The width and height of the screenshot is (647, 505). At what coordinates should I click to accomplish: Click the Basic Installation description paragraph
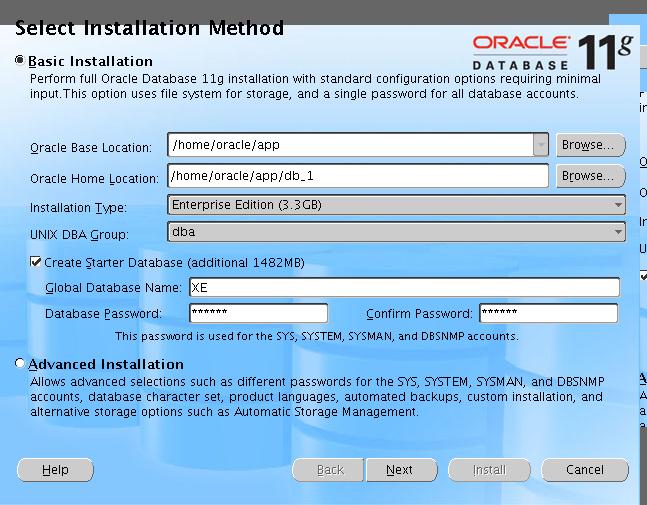pyautogui.click(x=316, y=86)
